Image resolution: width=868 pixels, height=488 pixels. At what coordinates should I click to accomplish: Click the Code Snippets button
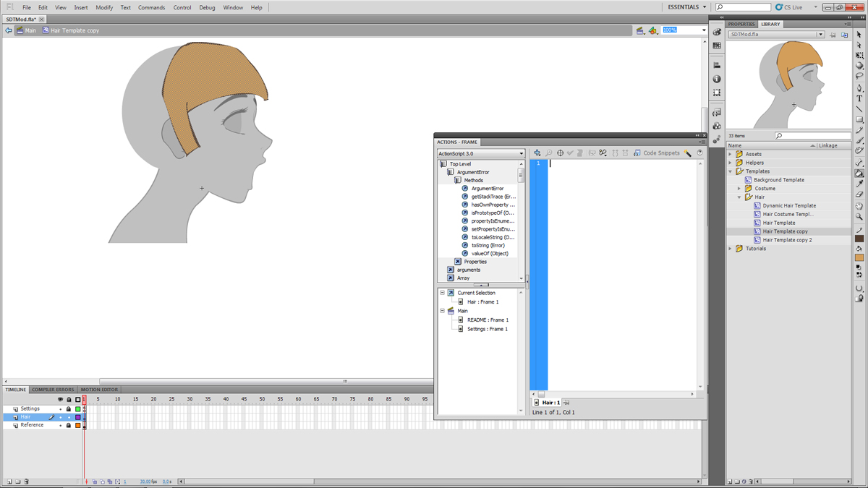(656, 153)
